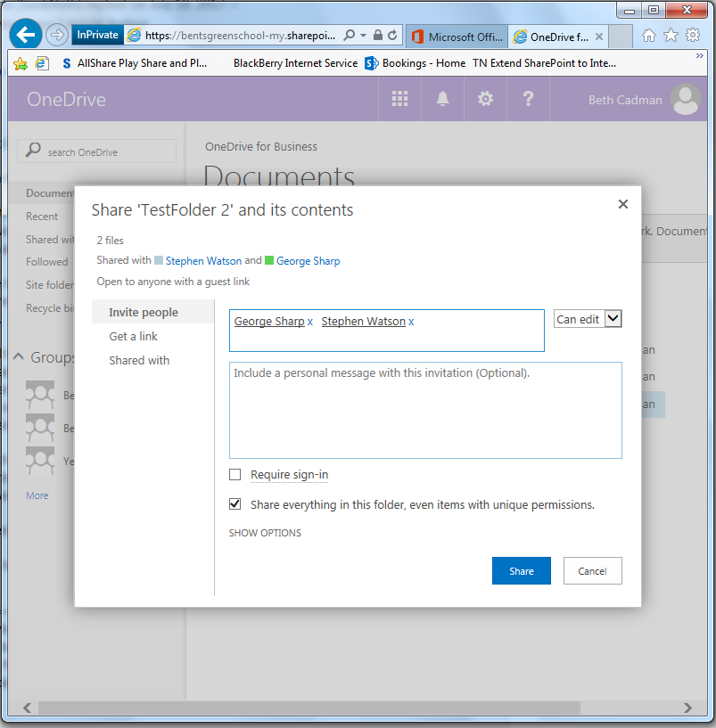
Task: Collapse the Groups section chevron
Action: pos(19,356)
